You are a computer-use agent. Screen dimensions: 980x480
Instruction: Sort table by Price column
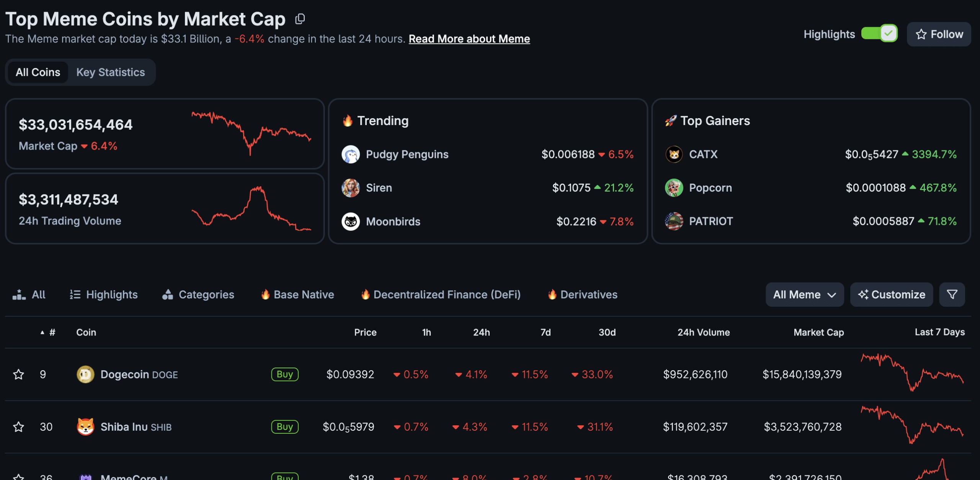[x=365, y=332]
